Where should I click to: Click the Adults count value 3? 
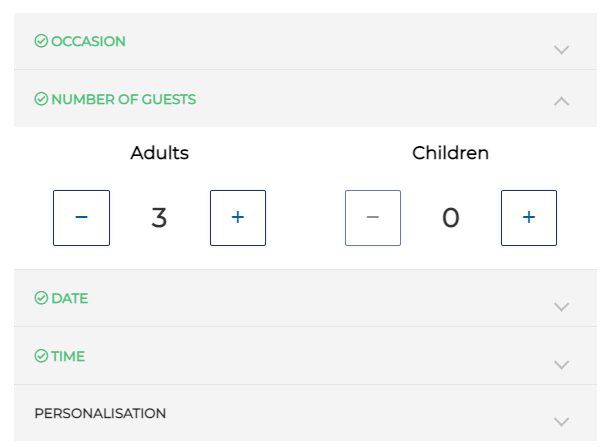coord(159,218)
